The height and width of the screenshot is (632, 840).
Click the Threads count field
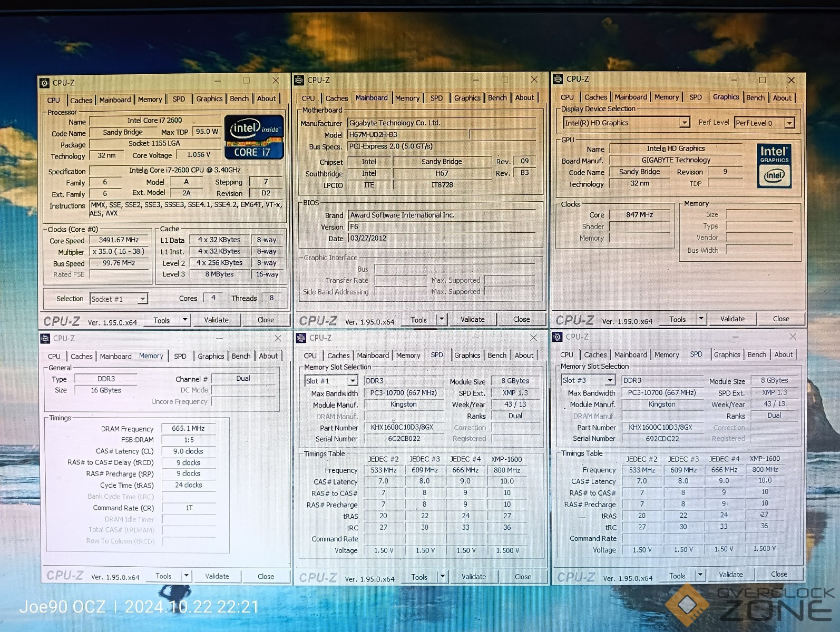[271, 298]
